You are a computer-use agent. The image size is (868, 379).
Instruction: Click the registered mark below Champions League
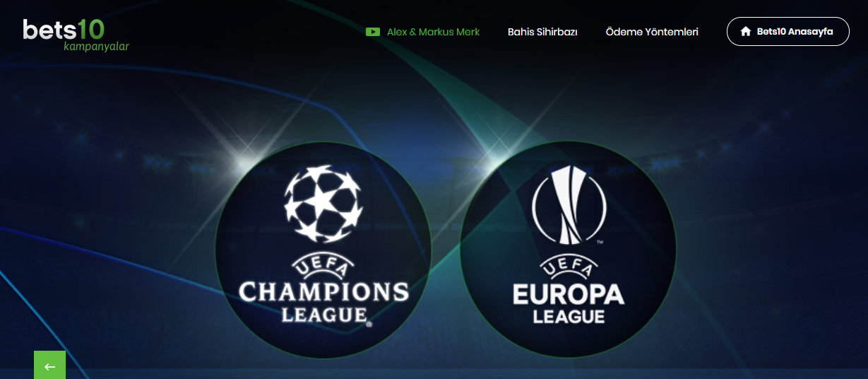(369, 324)
